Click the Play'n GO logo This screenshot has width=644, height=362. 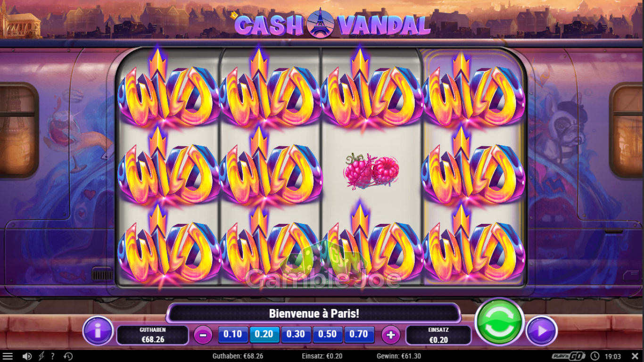(569, 356)
